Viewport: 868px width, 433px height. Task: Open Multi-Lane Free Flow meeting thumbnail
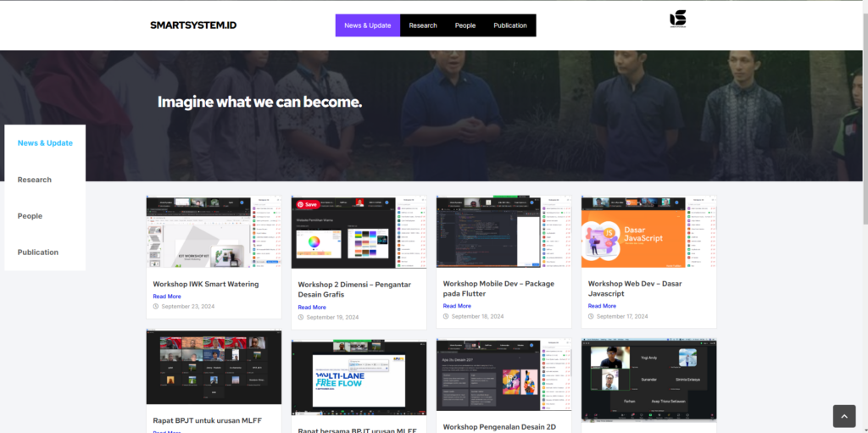click(x=359, y=378)
